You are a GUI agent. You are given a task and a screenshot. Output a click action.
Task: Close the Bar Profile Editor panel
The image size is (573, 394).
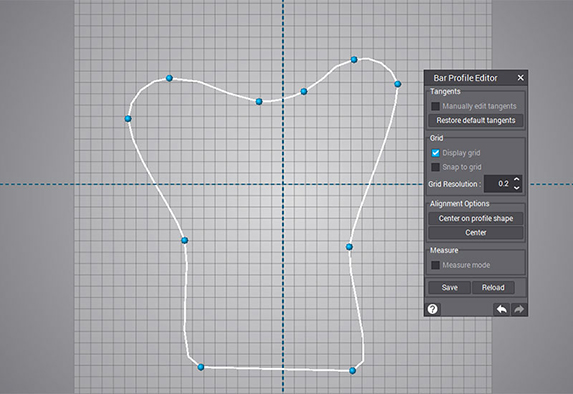tap(520, 77)
